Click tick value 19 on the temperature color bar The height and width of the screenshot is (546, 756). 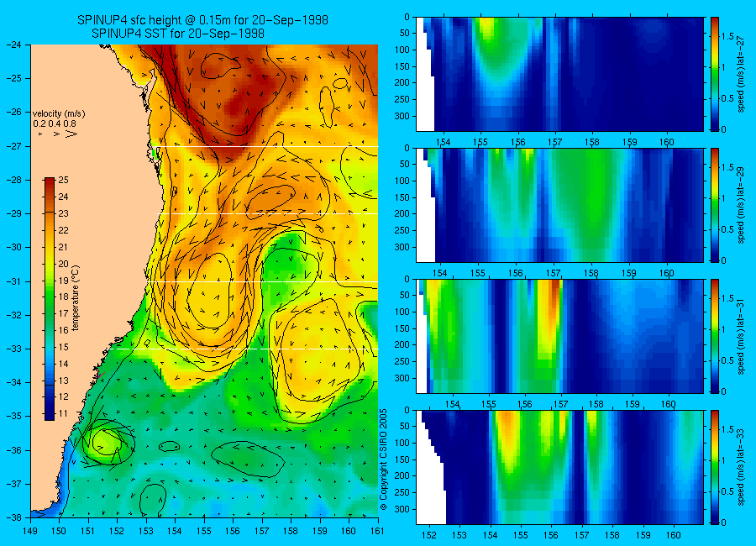point(63,281)
